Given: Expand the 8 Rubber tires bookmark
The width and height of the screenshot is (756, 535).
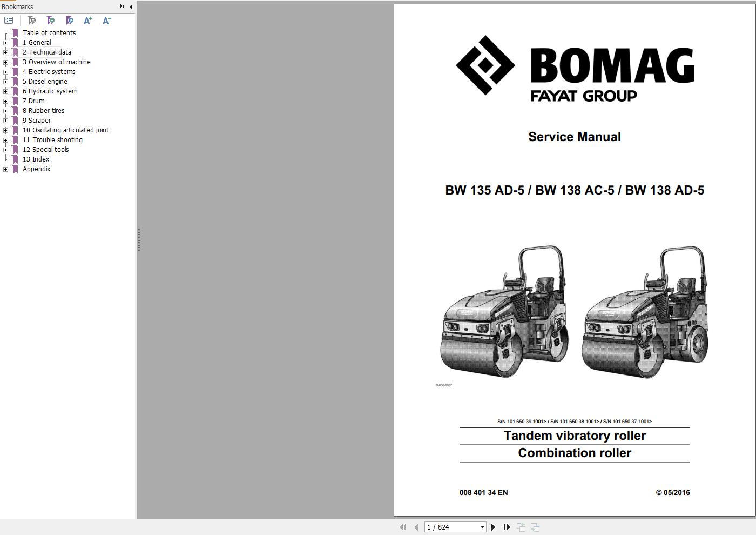Looking at the screenshot, I should click(6, 111).
